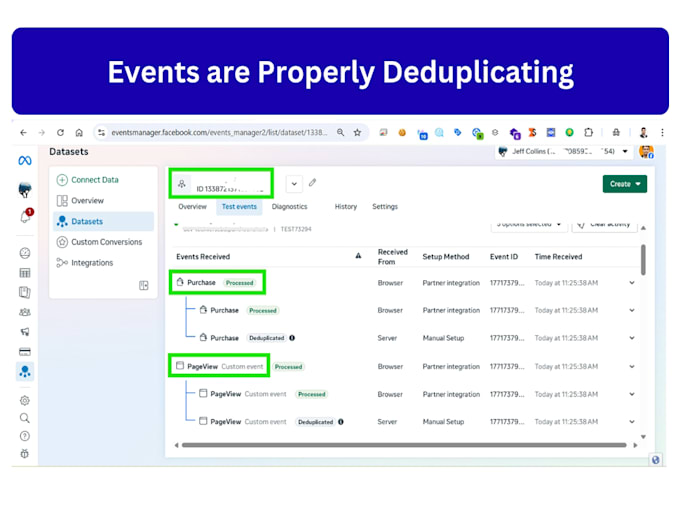Click the scroll down arrow of events table
This screenshot has height=510, width=680.
643,437
